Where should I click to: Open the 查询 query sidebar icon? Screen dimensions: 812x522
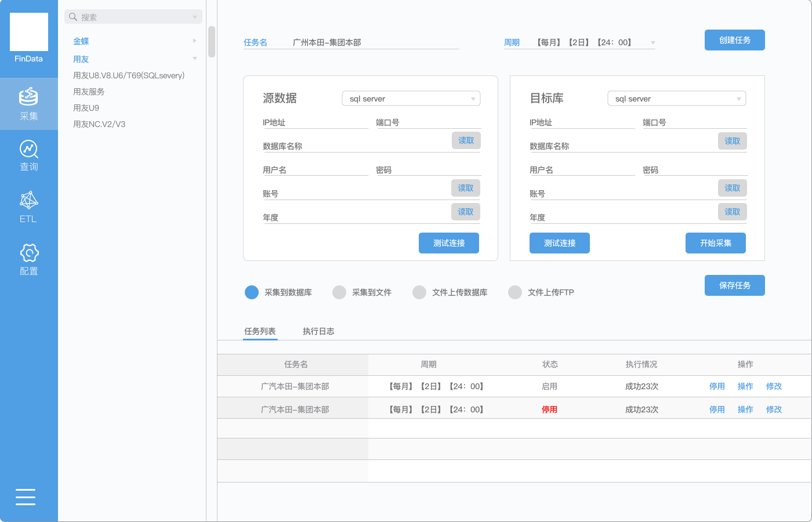(29, 155)
